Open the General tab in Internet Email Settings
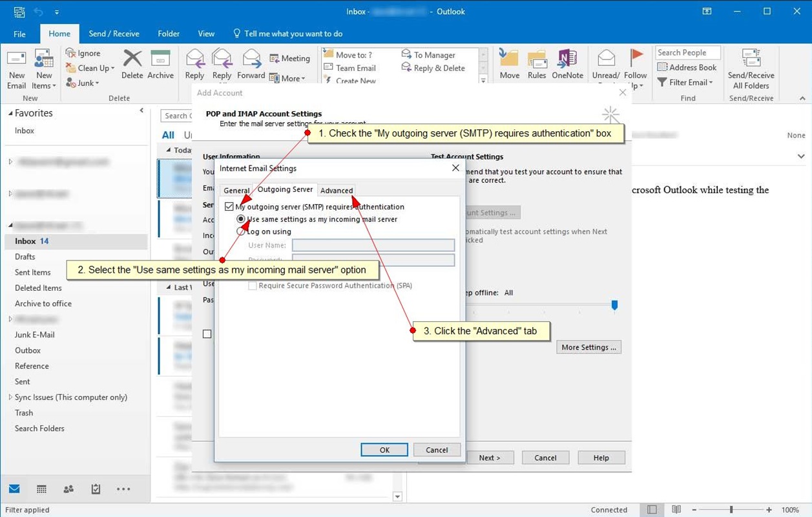The width and height of the screenshot is (812, 517). (x=236, y=190)
